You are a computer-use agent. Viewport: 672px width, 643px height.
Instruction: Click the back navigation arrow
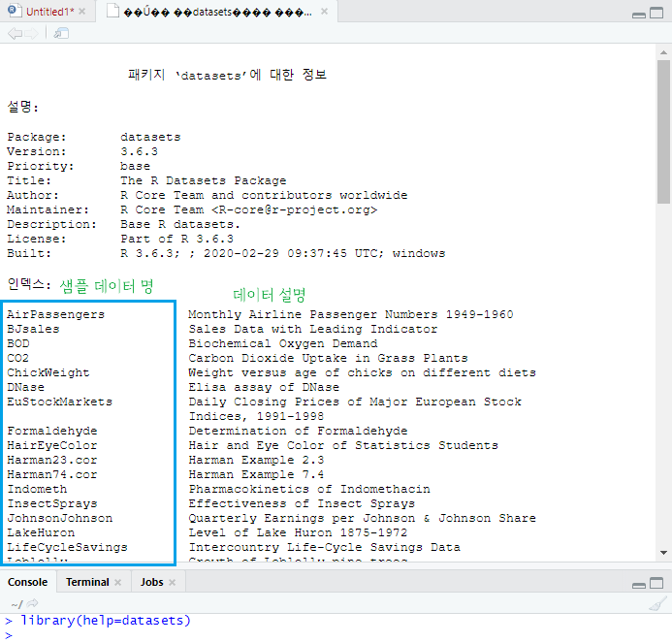(x=15, y=33)
